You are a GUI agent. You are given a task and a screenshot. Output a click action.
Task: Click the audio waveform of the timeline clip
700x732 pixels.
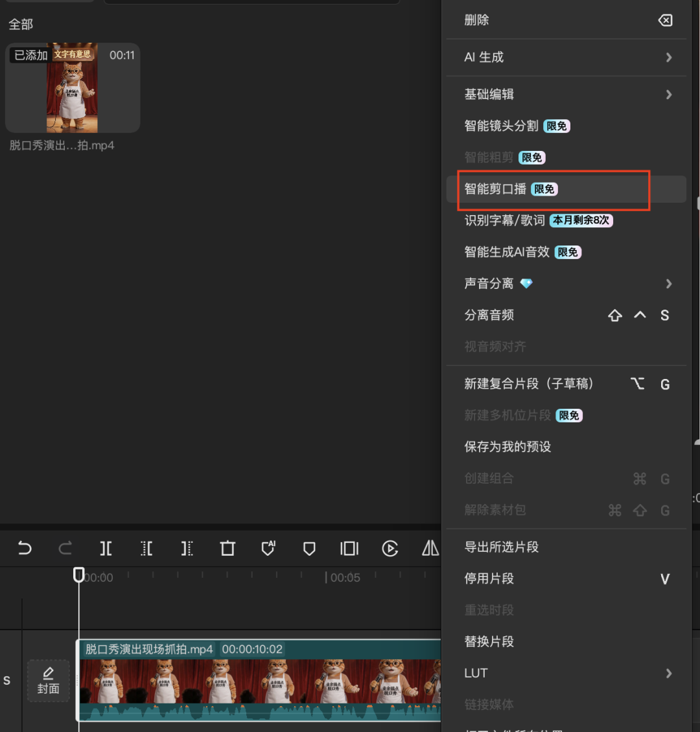(259, 713)
